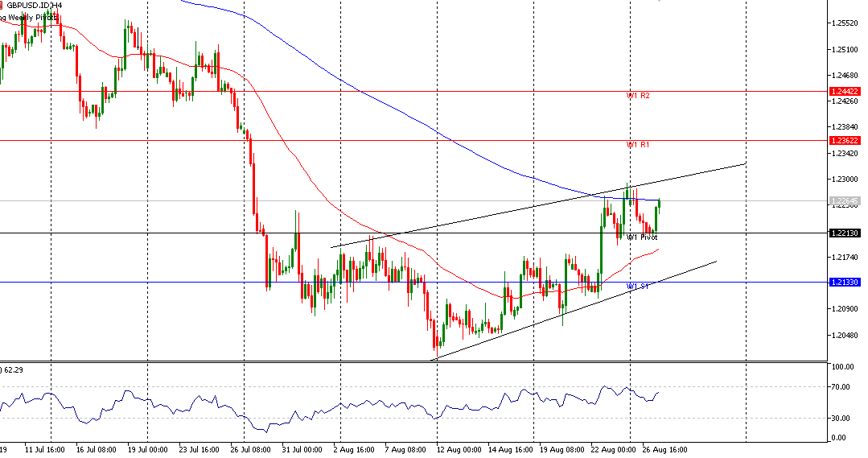Click the 1.25520 price axis value
868x458 pixels.
[x=845, y=23]
